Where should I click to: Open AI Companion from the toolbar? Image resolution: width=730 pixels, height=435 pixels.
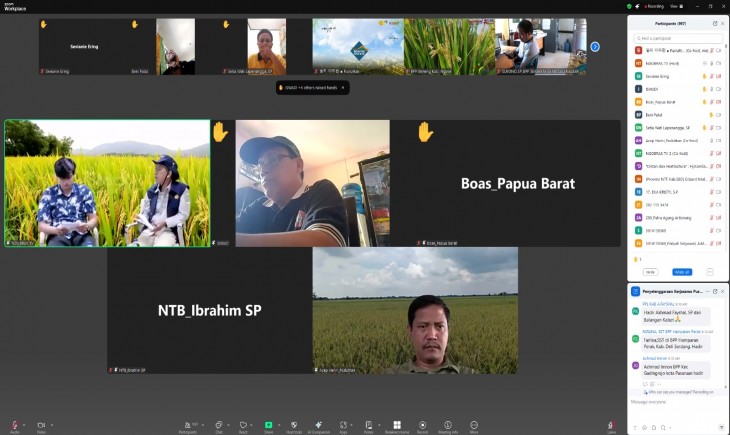pyautogui.click(x=318, y=425)
